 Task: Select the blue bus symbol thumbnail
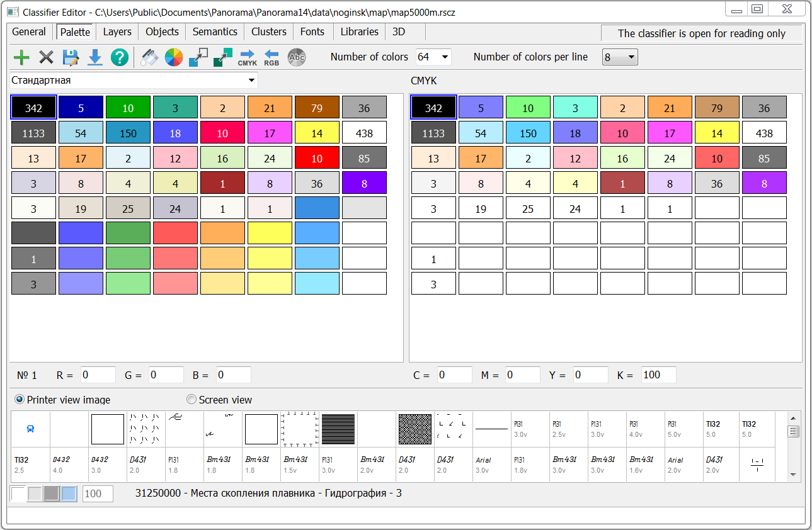click(x=30, y=429)
